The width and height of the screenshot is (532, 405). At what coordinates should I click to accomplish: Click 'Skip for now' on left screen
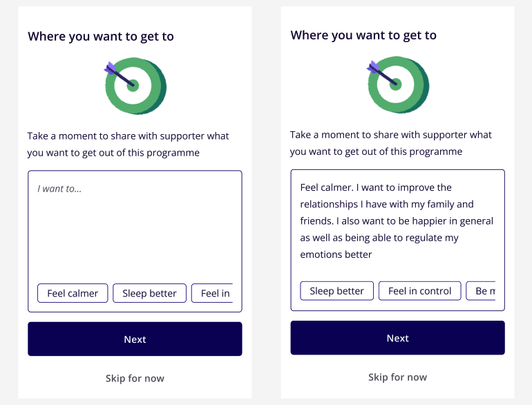pyautogui.click(x=135, y=378)
